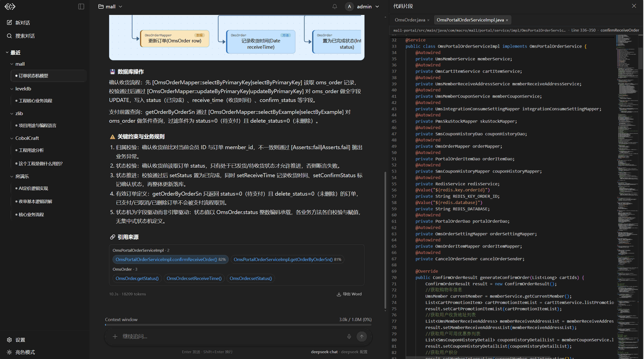The image size is (644, 359).
Task: Close the OmsOrder.java tab
Action: pos(428,20)
